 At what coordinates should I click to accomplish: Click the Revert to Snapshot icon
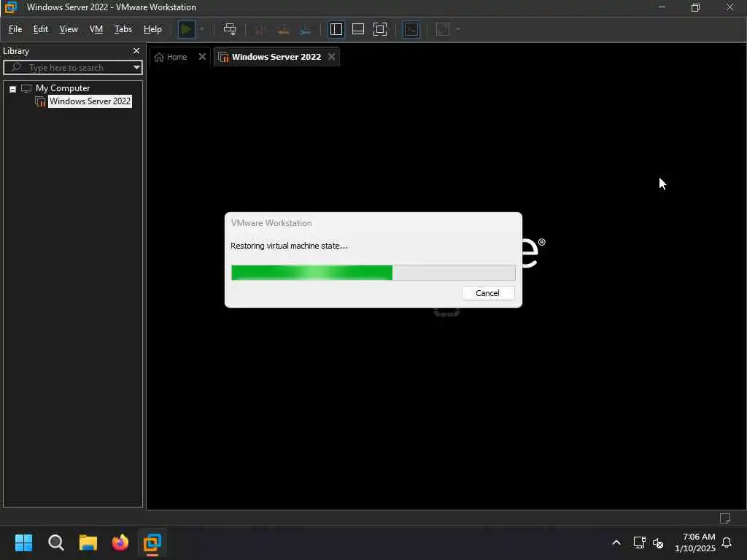point(283,29)
